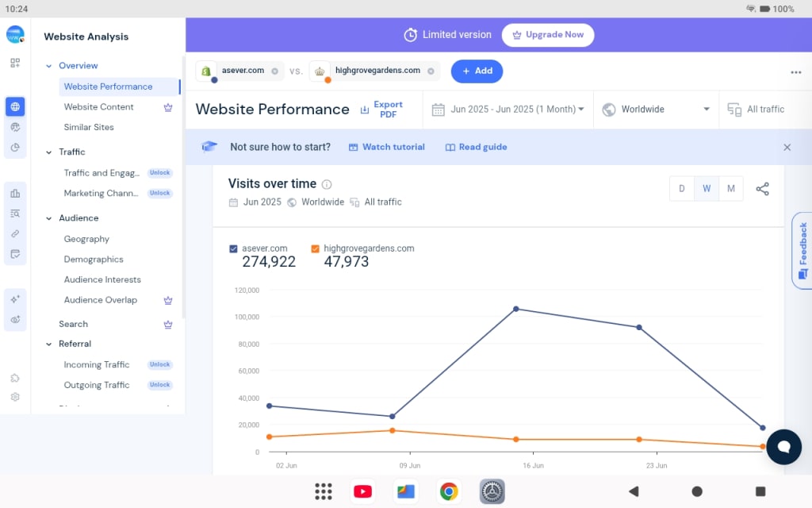812x508 pixels.
Task: Click crown icon beside Search
Action: click(168, 325)
